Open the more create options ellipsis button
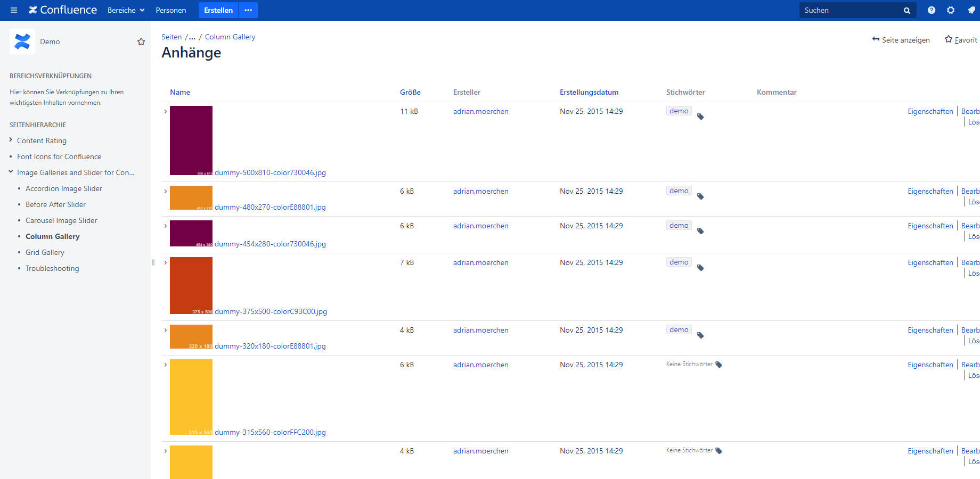Image resolution: width=980 pixels, height=479 pixels. [x=248, y=10]
